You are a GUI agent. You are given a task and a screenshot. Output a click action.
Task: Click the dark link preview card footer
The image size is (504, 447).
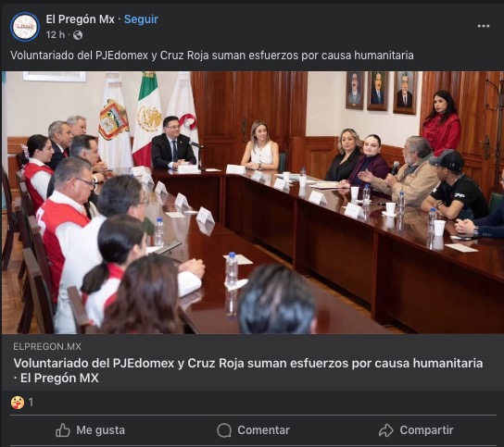click(x=253, y=362)
